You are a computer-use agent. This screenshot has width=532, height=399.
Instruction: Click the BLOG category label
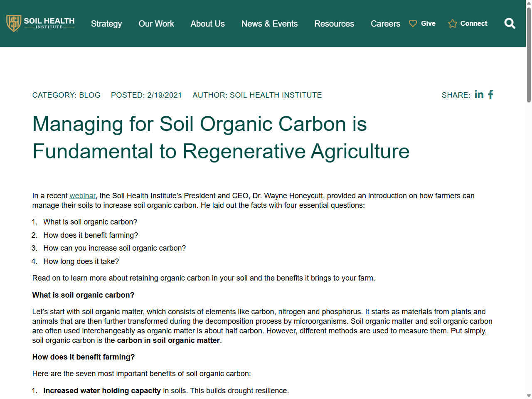tap(90, 95)
